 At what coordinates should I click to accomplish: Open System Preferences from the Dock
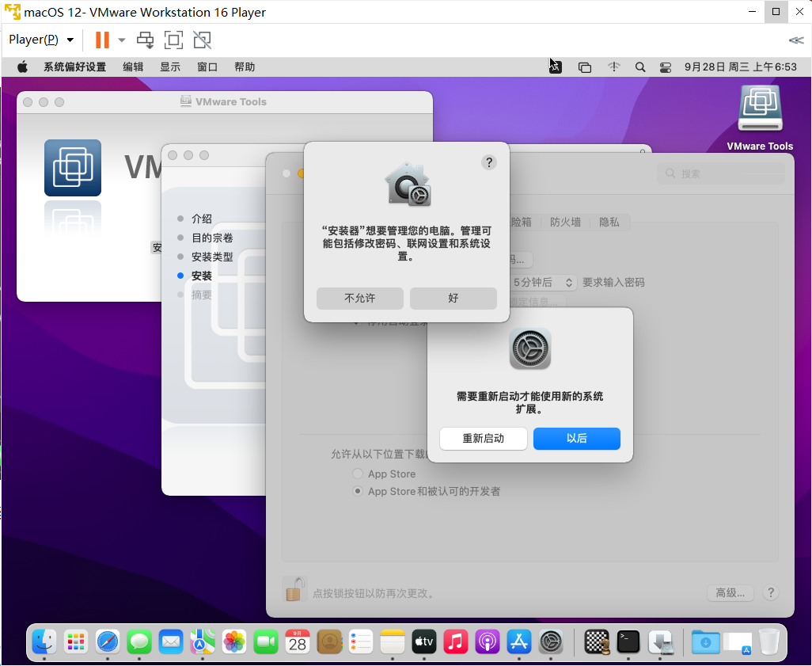551,641
